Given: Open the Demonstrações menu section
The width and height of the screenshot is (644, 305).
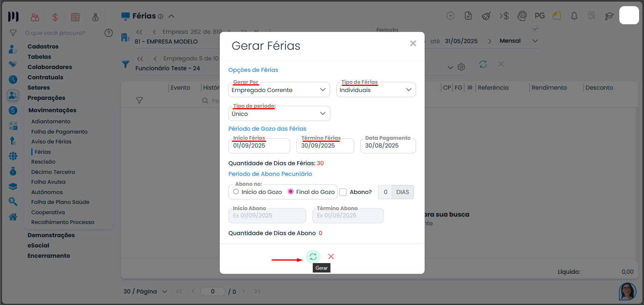Looking at the screenshot, I should (51, 235).
